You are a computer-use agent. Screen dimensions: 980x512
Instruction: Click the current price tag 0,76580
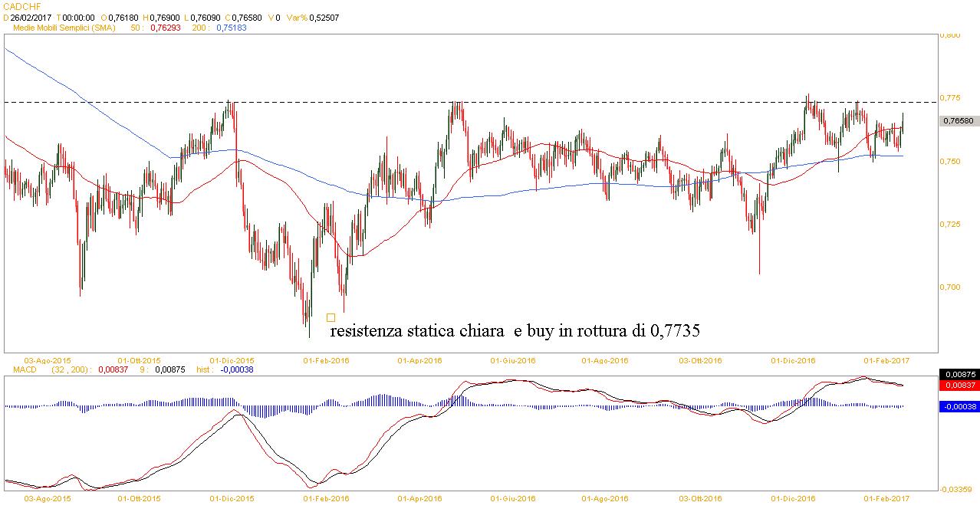point(958,120)
